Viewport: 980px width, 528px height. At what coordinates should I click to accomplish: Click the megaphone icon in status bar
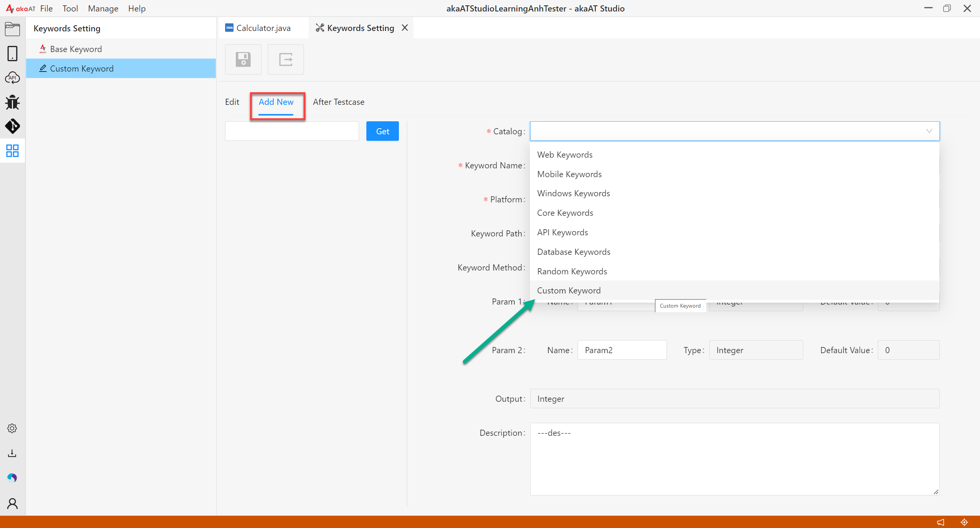point(941,522)
